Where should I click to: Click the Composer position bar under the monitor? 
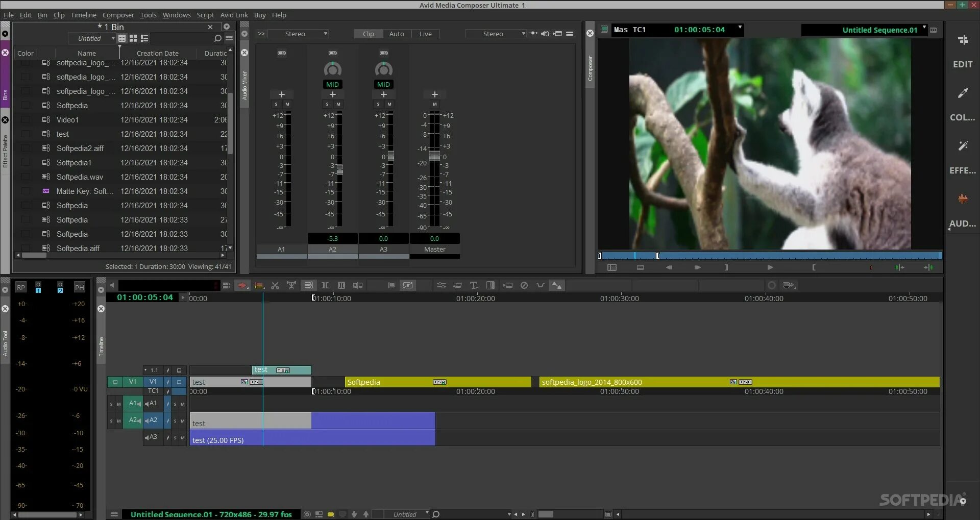click(x=770, y=255)
